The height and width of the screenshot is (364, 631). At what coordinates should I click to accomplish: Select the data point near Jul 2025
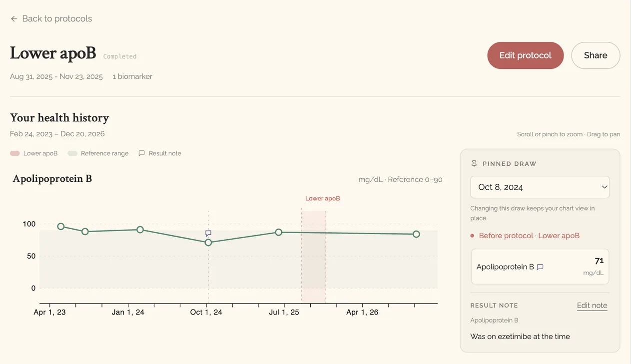pos(279,232)
